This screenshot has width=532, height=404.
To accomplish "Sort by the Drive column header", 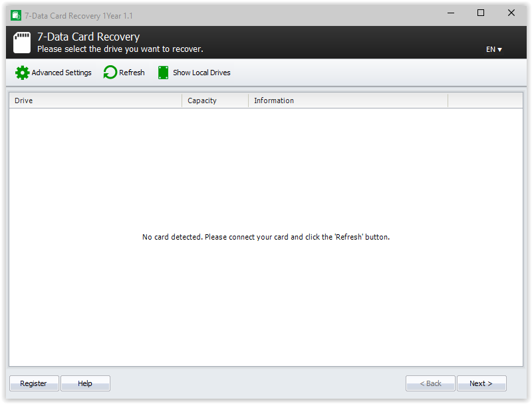I will point(95,101).
